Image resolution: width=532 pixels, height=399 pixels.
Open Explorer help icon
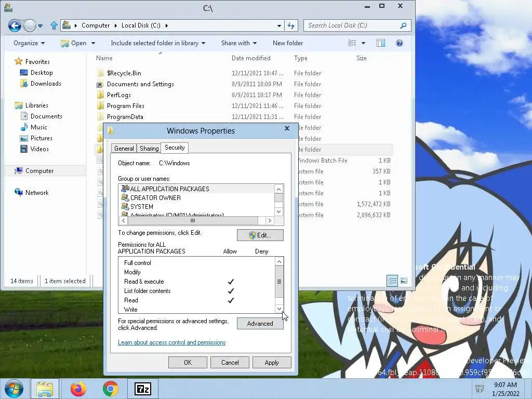(x=400, y=43)
